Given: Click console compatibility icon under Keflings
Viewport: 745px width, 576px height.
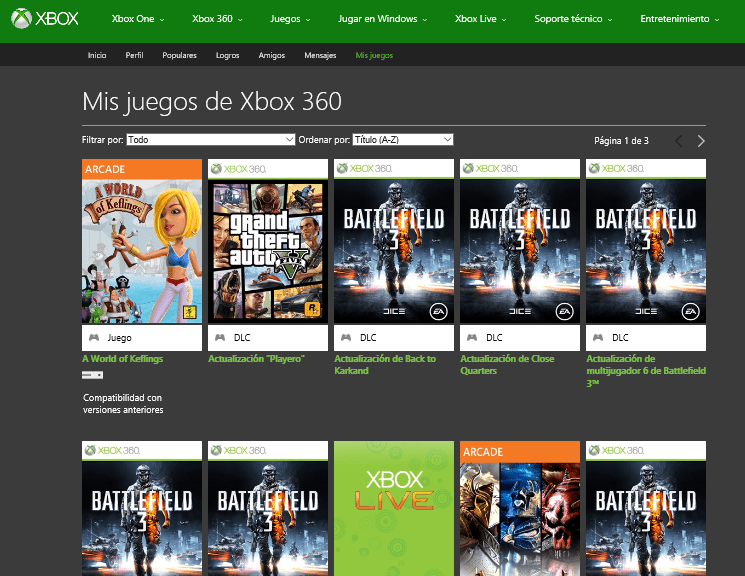Looking at the screenshot, I should pyautogui.click(x=92, y=375).
